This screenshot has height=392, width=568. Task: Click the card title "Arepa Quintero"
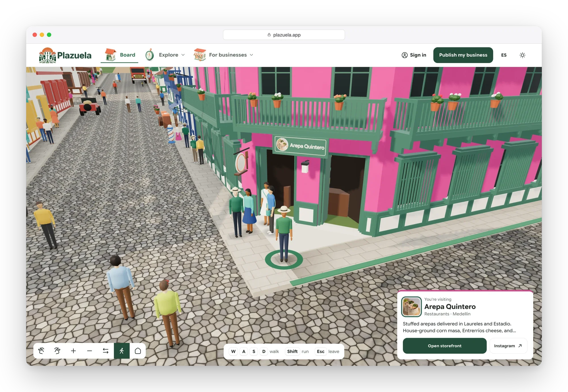click(x=450, y=307)
